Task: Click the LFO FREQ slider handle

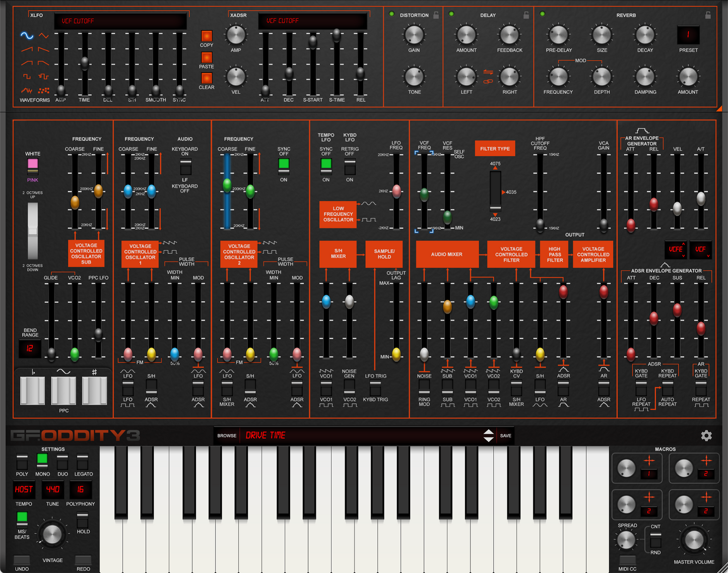Action: click(396, 190)
